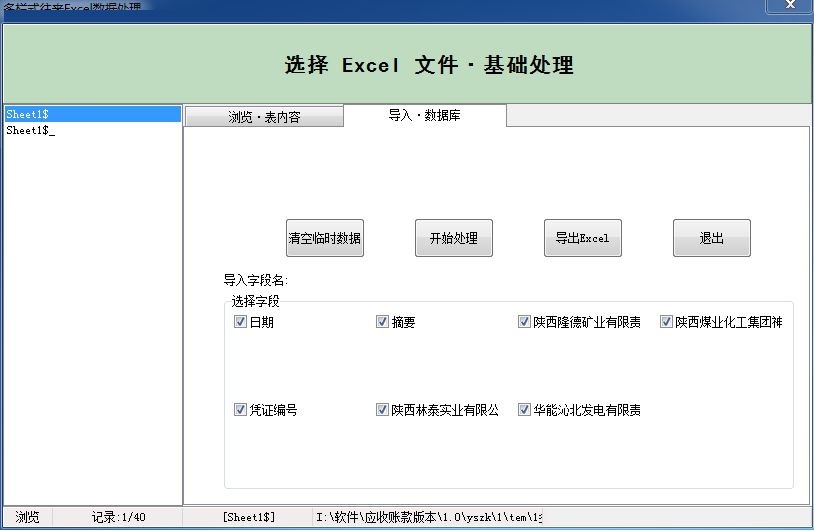
Task: Click the 选择字段 group label
Action: (x=255, y=301)
